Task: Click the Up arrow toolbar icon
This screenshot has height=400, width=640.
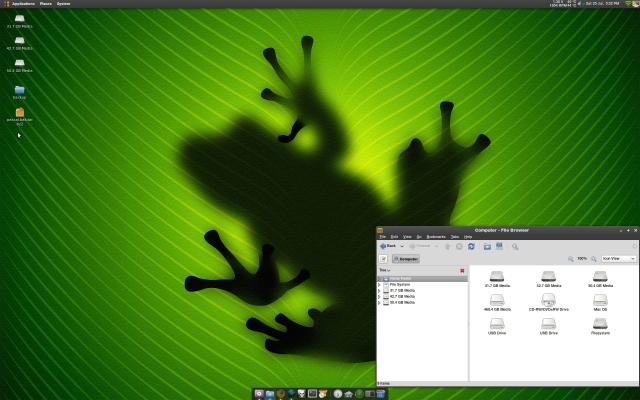Action: tap(447, 247)
